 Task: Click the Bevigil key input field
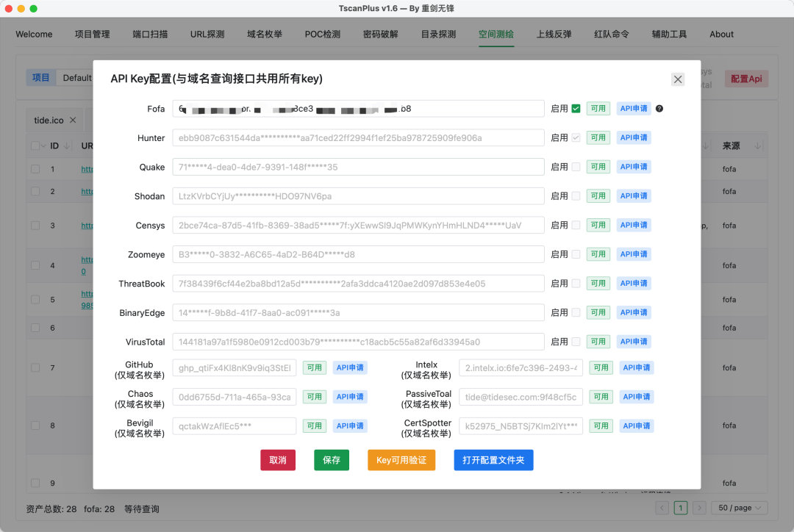tap(235, 426)
